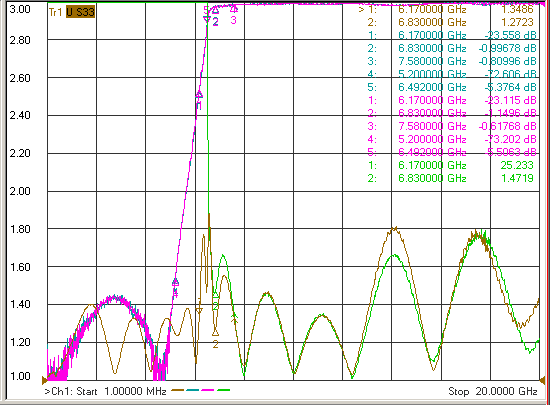Screen dimensions: 550x405
Task: Select the Ch1 channel label
Action: point(55,391)
